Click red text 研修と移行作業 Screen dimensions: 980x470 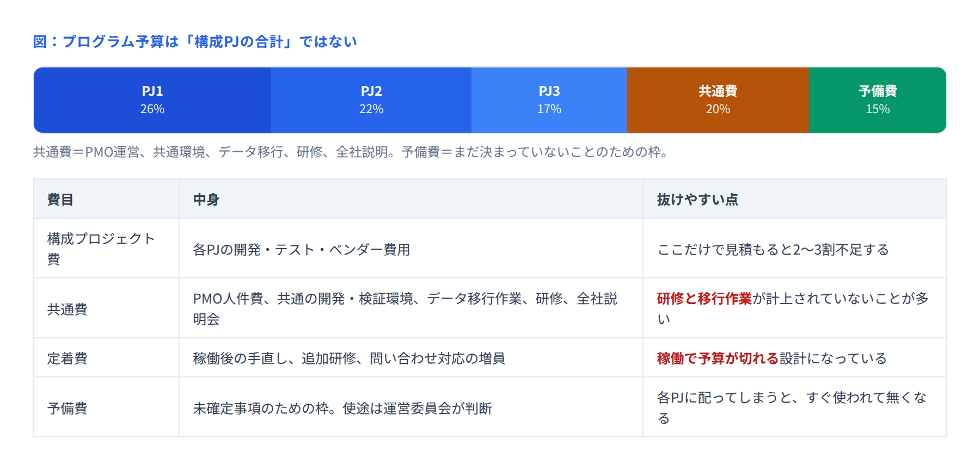704,299
